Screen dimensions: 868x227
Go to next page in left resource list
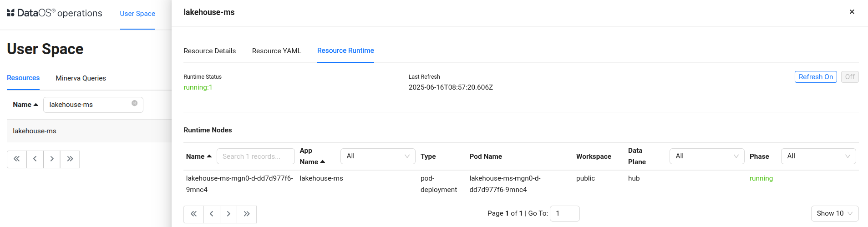click(52, 159)
